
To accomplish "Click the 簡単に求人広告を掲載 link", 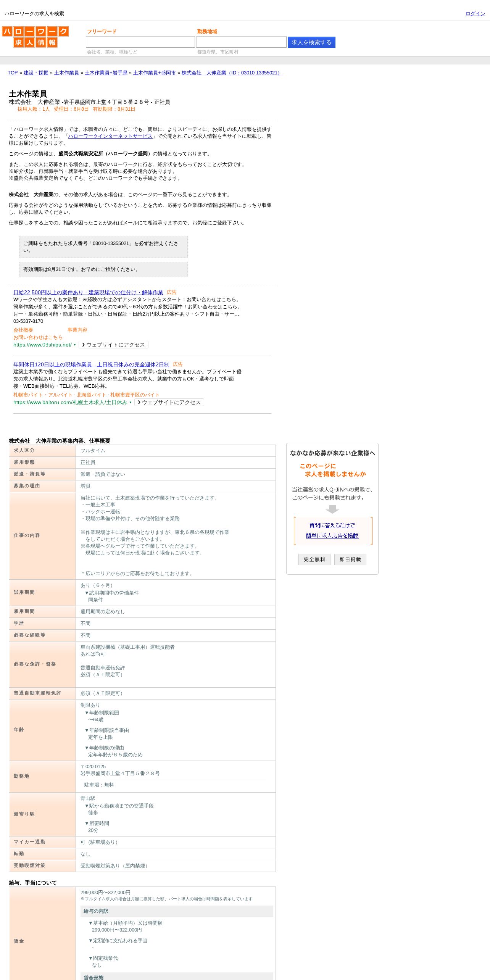I will (x=332, y=536).
